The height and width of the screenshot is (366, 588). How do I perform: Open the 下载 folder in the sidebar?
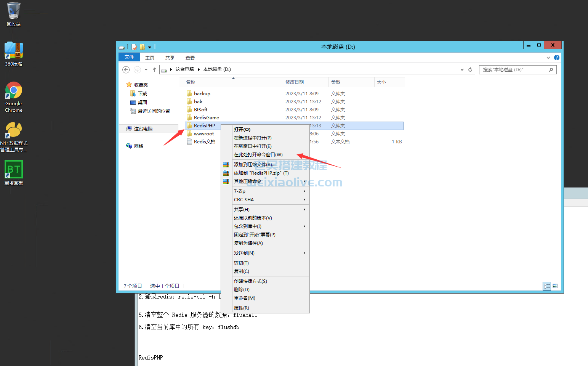141,93
